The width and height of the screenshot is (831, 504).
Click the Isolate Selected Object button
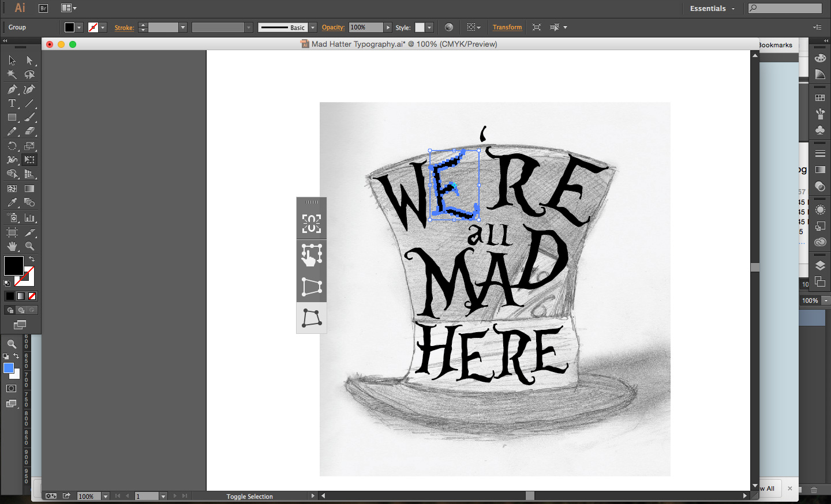point(537,27)
